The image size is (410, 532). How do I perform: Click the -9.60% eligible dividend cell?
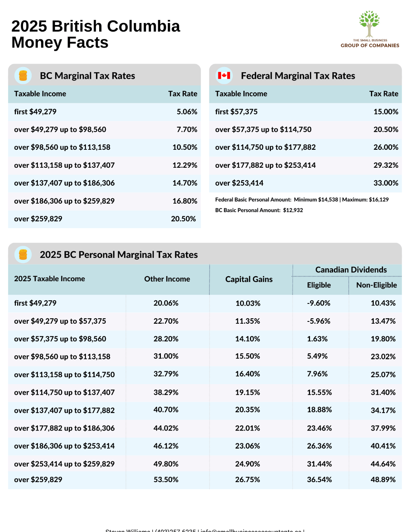pos(319,303)
